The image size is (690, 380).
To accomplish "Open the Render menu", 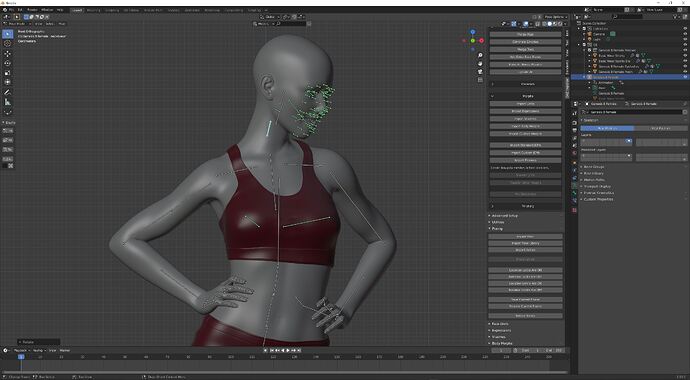I will (32, 10).
